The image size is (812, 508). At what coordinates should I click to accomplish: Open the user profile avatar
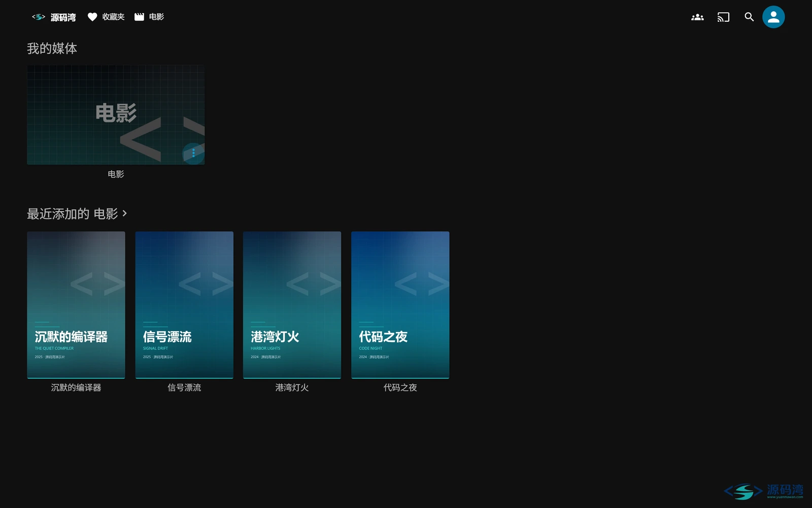[x=773, y=17]
